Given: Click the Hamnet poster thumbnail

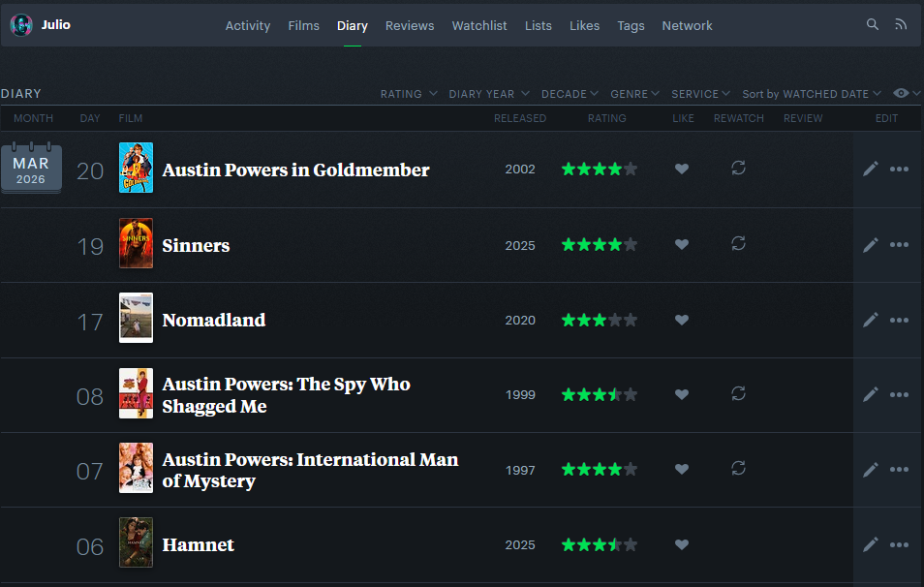Looking at the screenshot, I should coord(137,542).
